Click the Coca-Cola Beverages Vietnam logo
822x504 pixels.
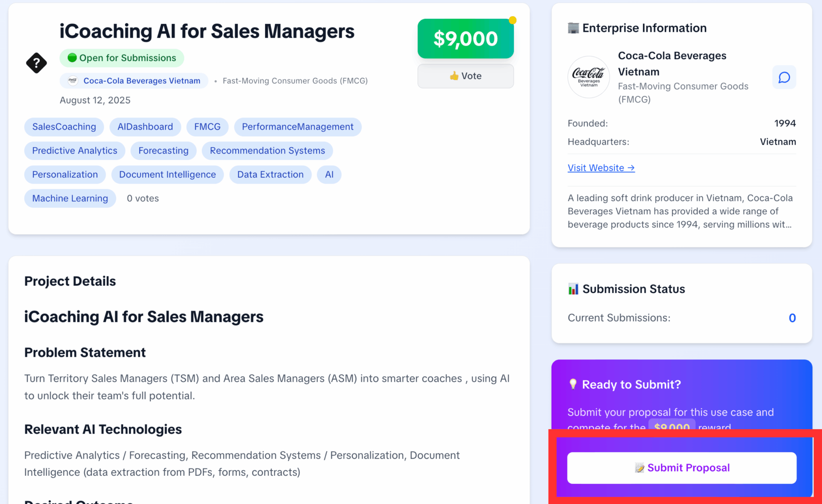click(x=589, y=77)
